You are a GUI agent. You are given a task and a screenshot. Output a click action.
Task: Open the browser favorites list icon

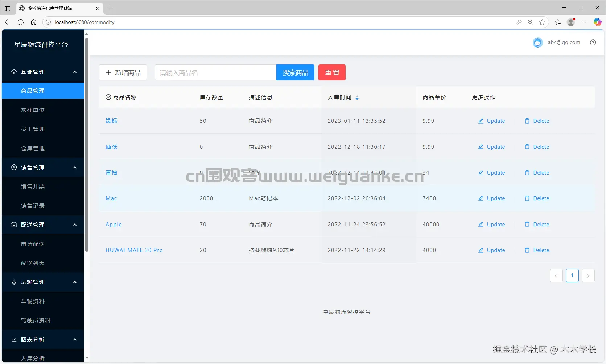click(558, 22)
